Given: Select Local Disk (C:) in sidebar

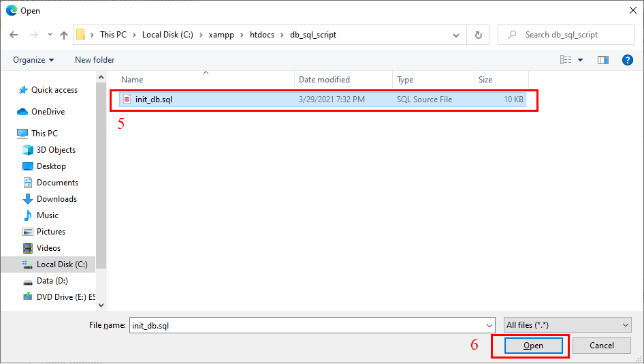Looking at the screenshot, I should 62,264.
